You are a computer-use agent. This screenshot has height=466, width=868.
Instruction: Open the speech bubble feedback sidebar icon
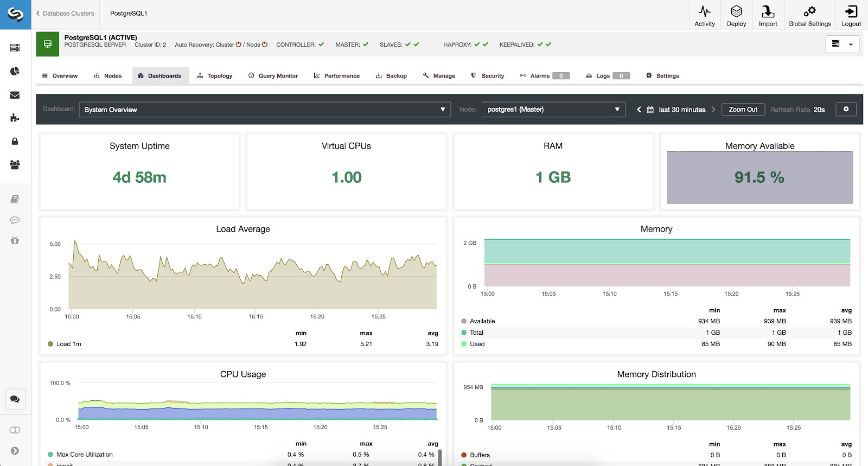[x=15, y=220]
